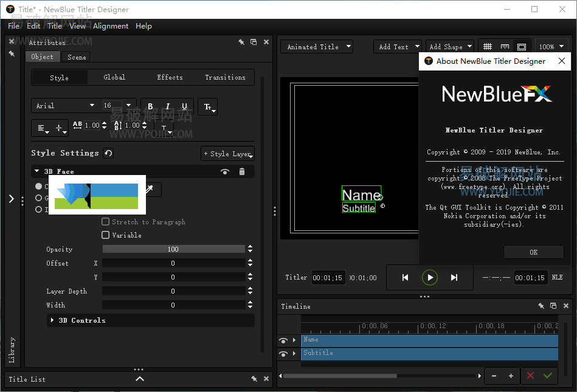577x392 pixels.
Task: Enable Stretch to Paragraph checkbox
Action: (x=106, y=221)
